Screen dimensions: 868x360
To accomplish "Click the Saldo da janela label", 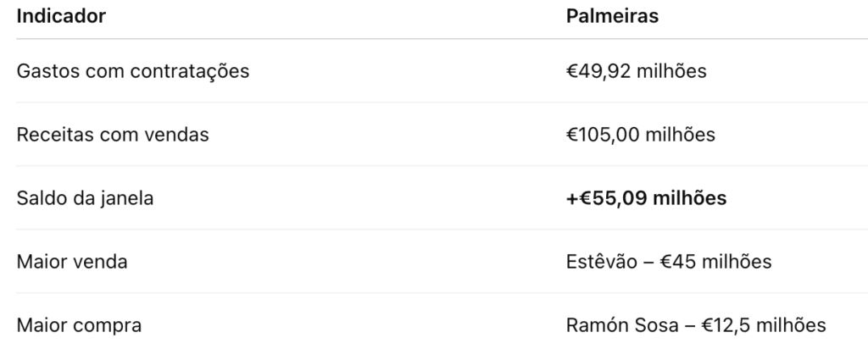I will pos(86,198).
